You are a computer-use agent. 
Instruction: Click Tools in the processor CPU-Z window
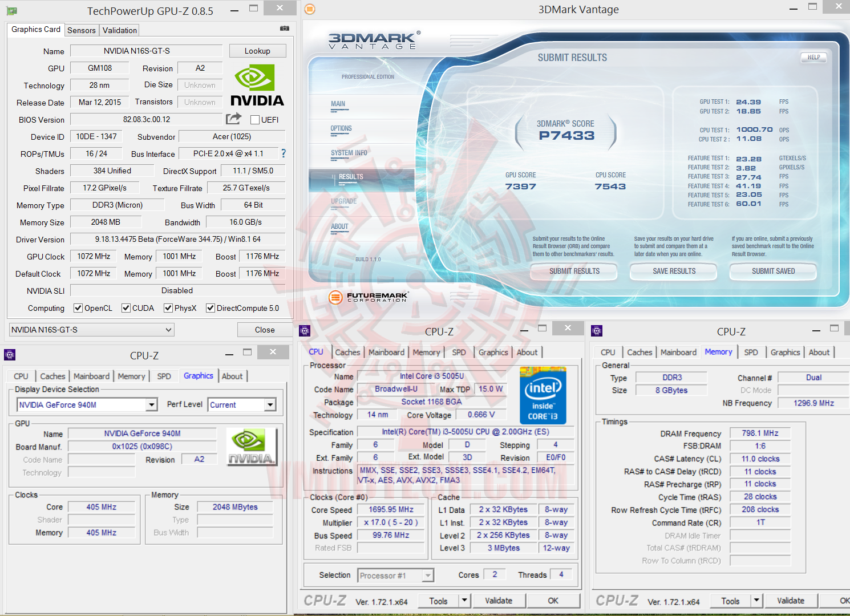tap(438, 601)
